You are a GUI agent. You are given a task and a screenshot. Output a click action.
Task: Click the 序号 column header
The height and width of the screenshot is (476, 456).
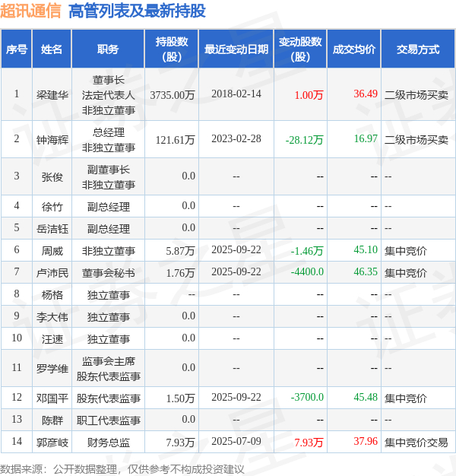pyautogui.click(x=17, y=49)
